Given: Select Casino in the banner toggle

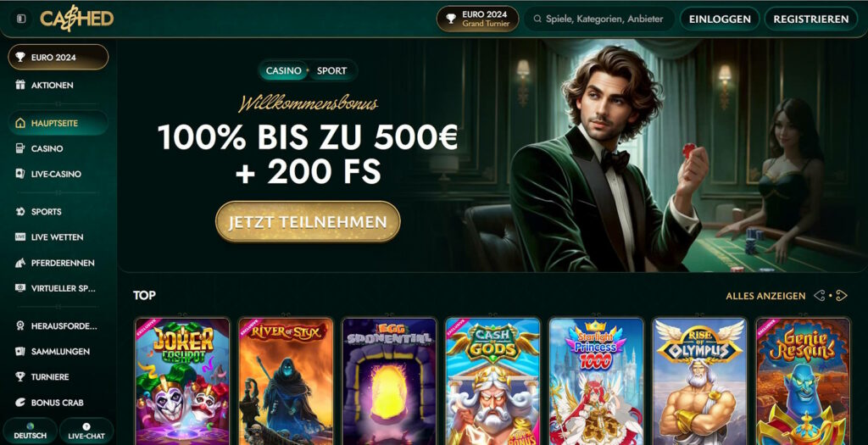Looking at the screenshot, I should [x=283, y=71].
